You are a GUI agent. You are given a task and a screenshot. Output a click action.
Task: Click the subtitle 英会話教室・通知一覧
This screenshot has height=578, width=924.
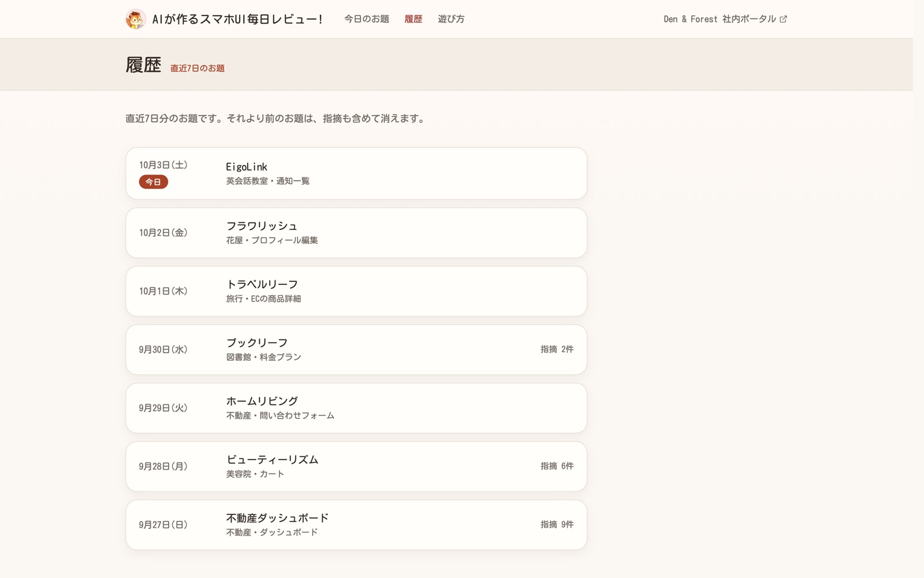coord(268,181)
